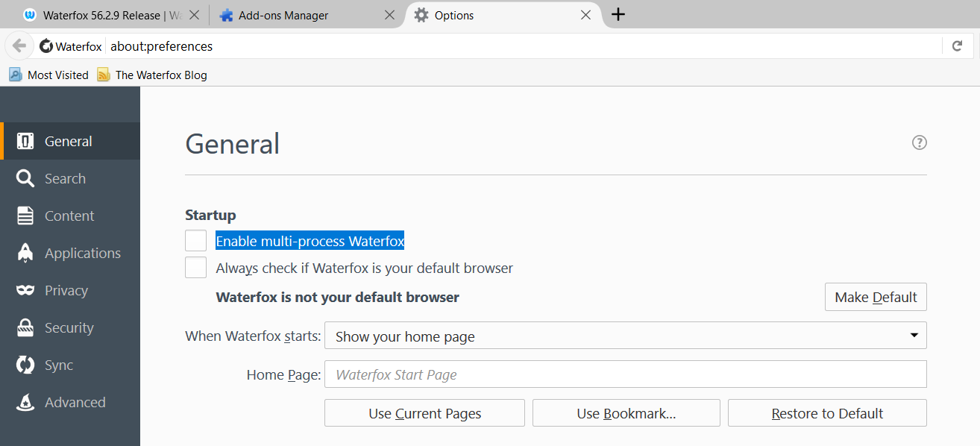Open The Waterfox Blog bookmark label

(161, 75)
